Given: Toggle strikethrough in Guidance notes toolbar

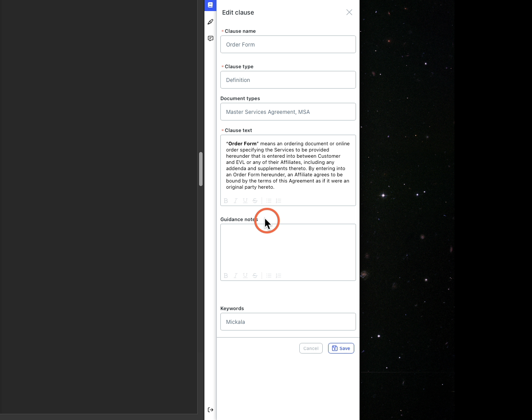Looking at the screenshot, I should (x=255, y=276).
